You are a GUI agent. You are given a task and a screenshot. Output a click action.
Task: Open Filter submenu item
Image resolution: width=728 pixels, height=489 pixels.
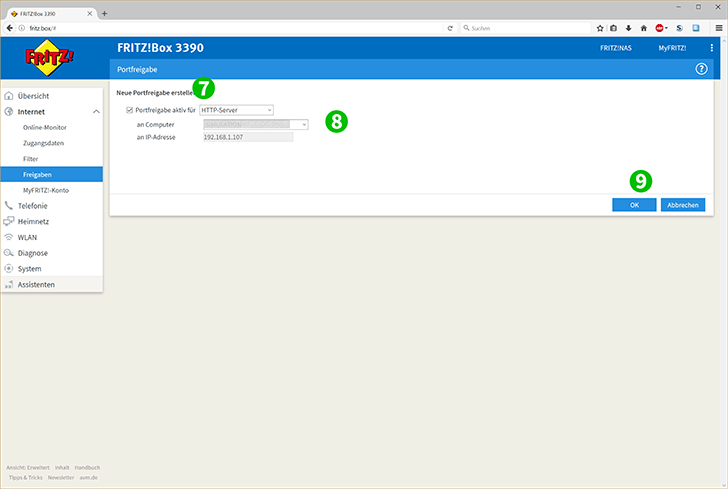click(30, 159)
